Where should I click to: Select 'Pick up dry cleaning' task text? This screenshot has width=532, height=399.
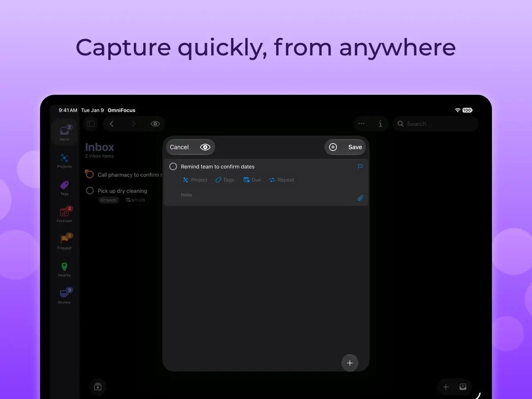click(122, 191)
